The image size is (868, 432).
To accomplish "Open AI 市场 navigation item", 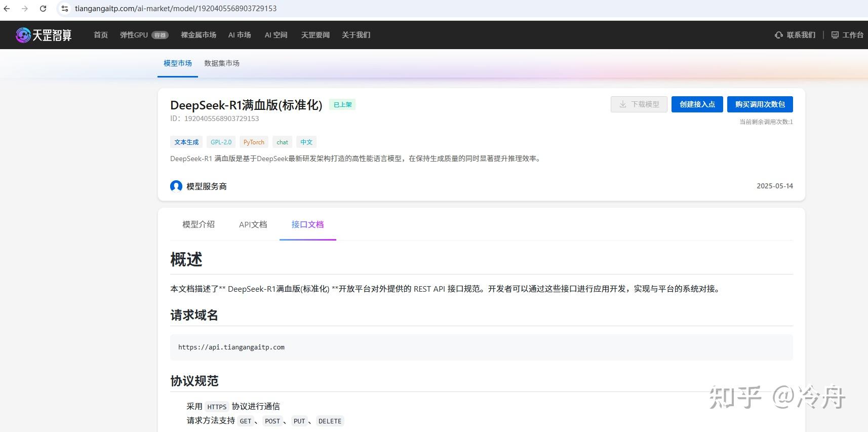I will 240,35.
